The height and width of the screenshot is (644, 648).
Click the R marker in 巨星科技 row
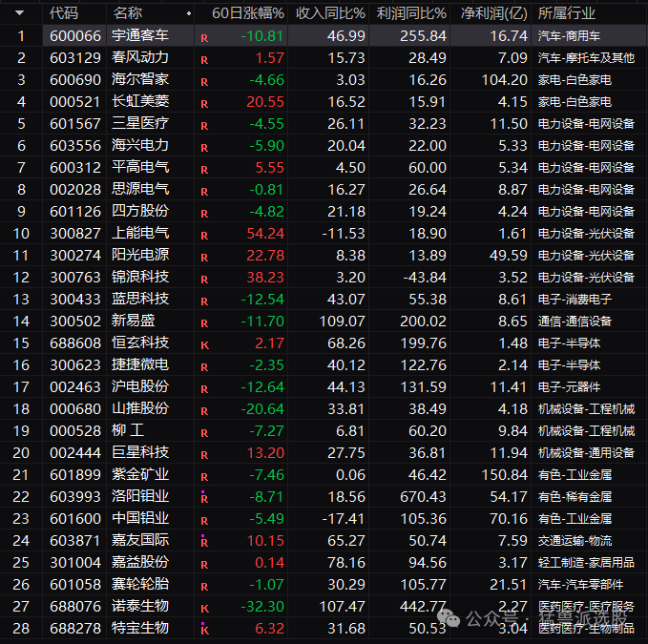click(x=204, y=454)
